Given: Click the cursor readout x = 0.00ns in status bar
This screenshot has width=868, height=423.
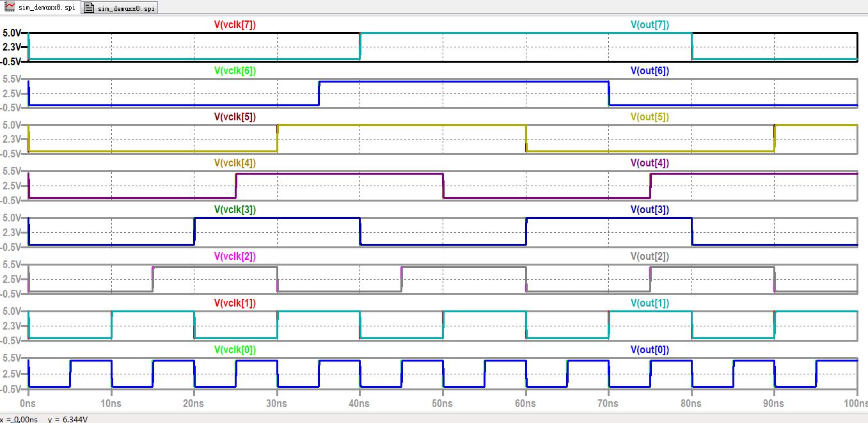Looking at the screenshot, I should pos(18,419).
